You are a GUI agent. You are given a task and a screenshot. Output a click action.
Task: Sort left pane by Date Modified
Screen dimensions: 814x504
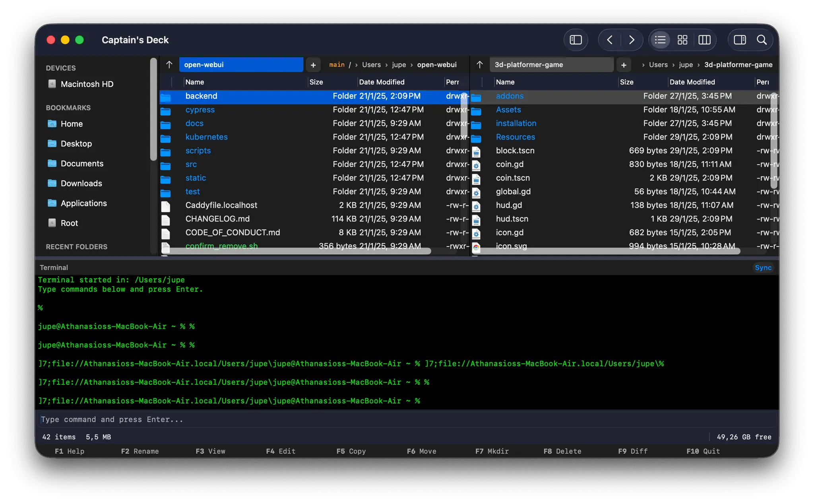point(382,82)
